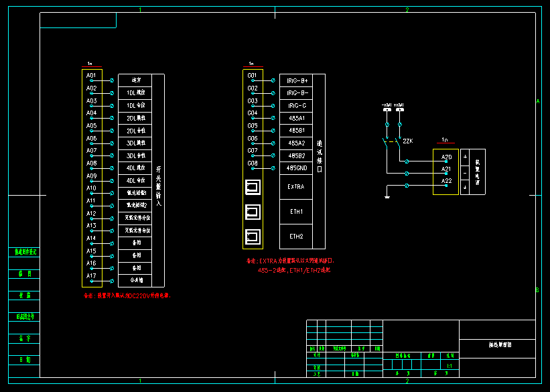550x392 pixels.
Task: Select the 2ZK circuit breaker switch symbol
Action: (x=393, y=142)
